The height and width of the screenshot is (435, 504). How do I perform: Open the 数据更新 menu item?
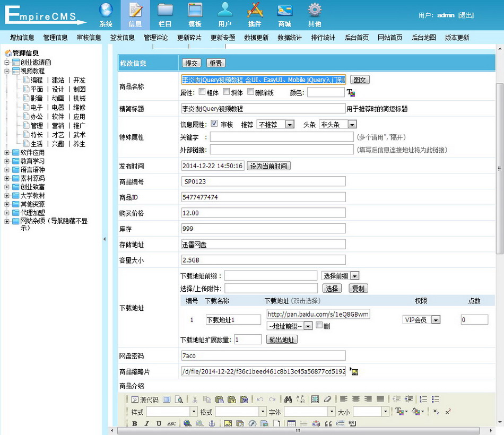[256, 38]
